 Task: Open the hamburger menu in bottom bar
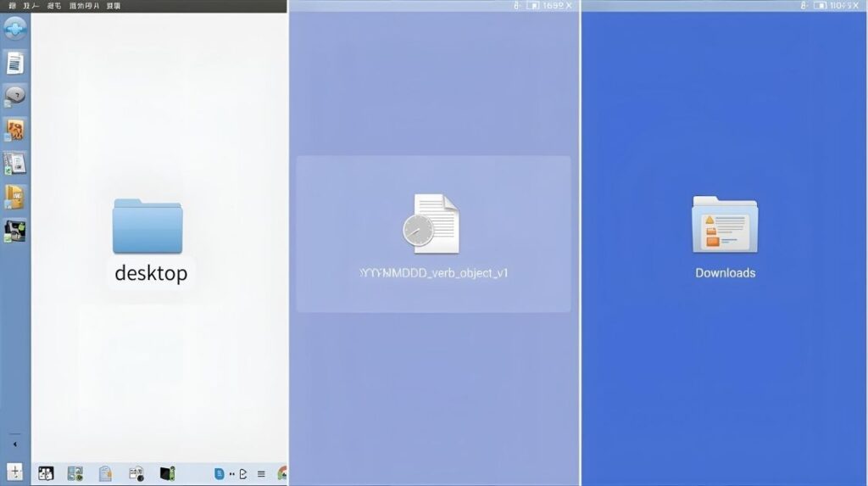[x=261, y=473]
